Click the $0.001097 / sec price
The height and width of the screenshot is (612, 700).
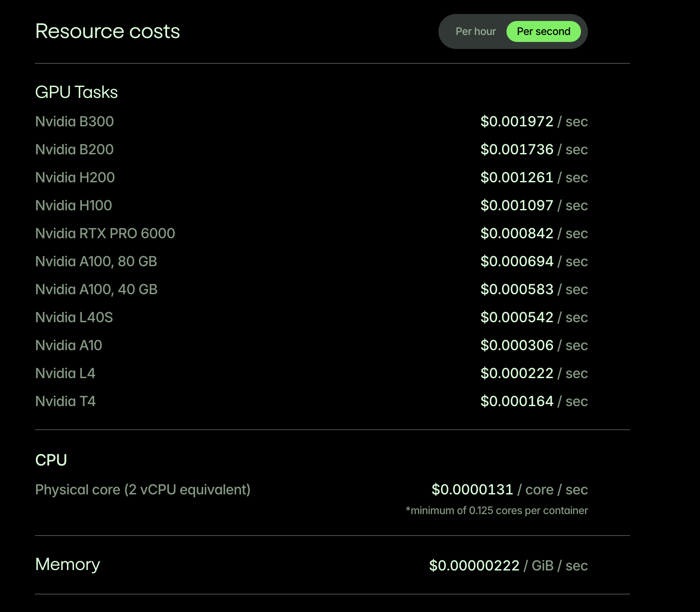(534, 205)
